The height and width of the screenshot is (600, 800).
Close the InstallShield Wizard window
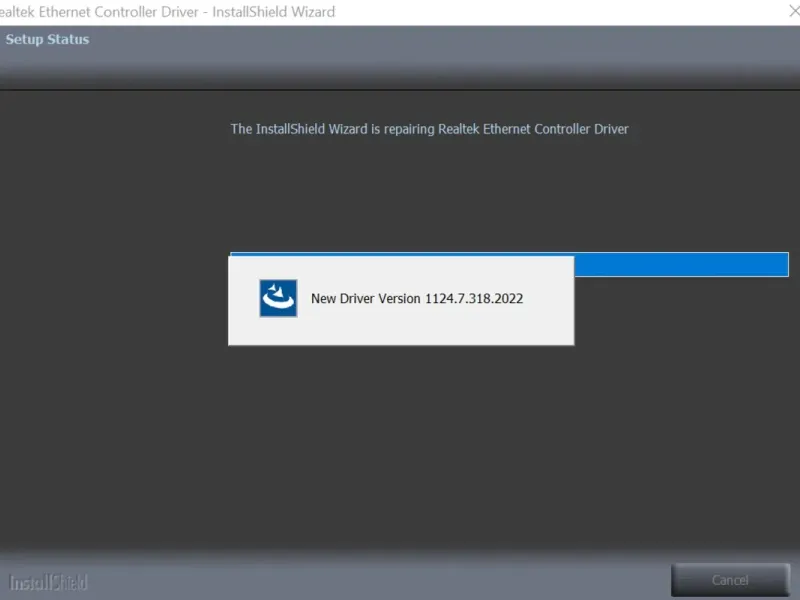(794, 11)
